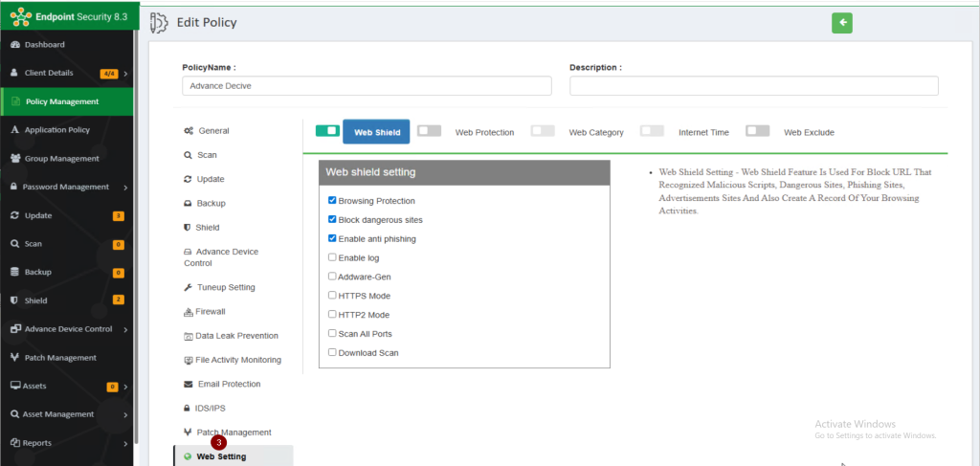Expand the Password Management submenu
Viewport: 980px width, 466px height.
point(126,188)
